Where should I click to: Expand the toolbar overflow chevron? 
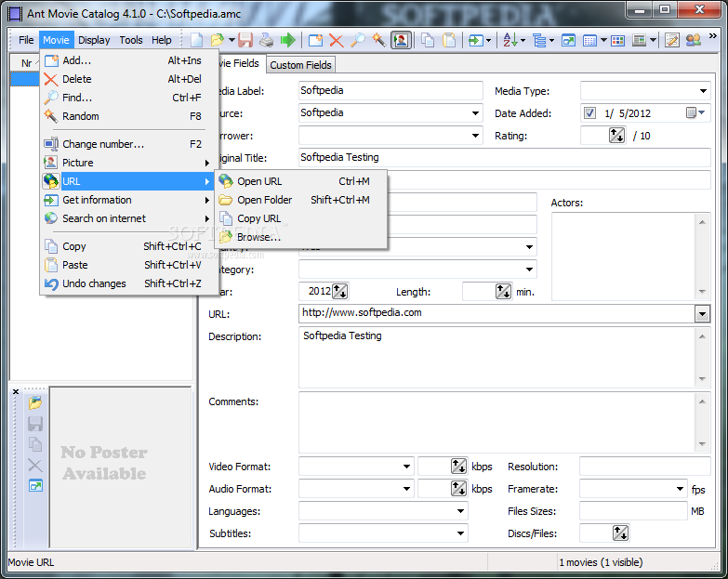712,35
